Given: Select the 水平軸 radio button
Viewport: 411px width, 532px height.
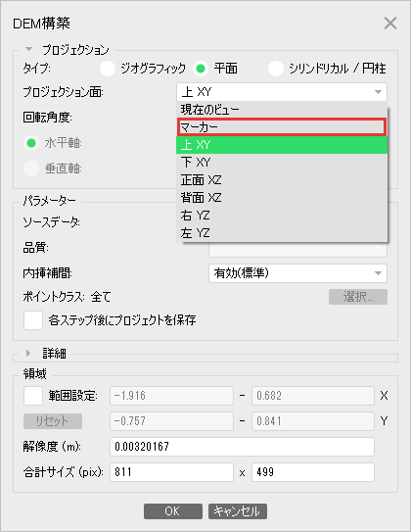Looking at the screenshot, I should coord(31,143).
